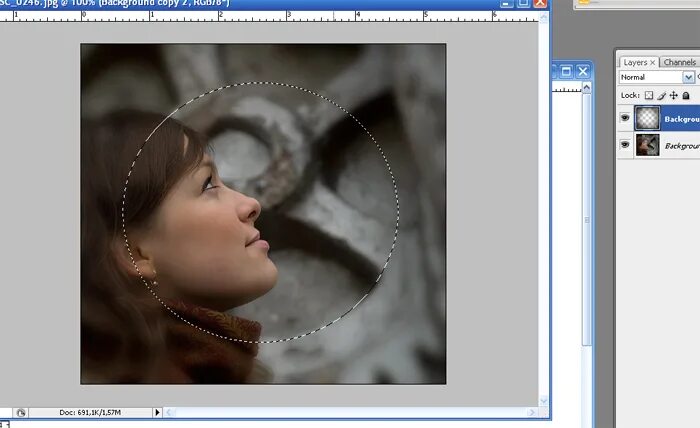Click the highlighted Background copy layer name
This screenshot has height=428, width=700.
[x=682, y=119]
